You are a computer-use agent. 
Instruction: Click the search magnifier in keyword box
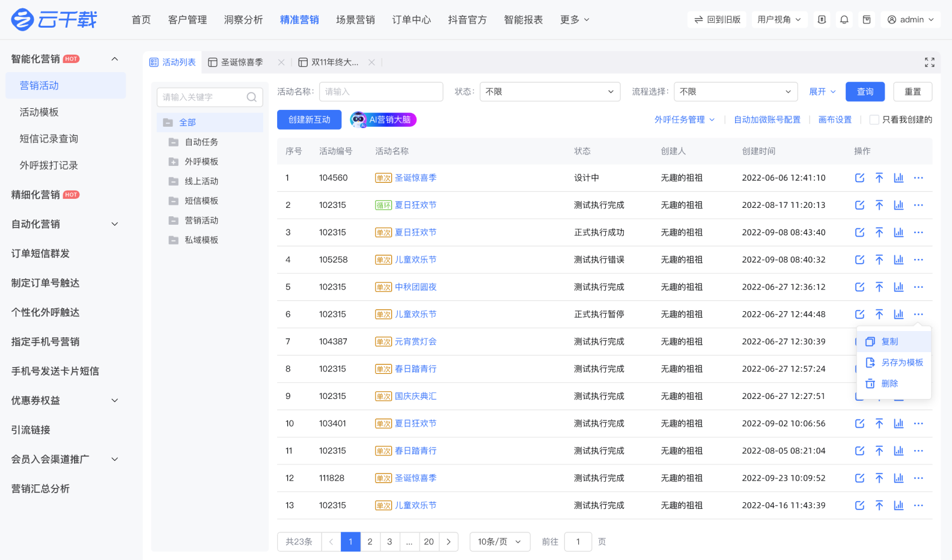pos(252,97)
